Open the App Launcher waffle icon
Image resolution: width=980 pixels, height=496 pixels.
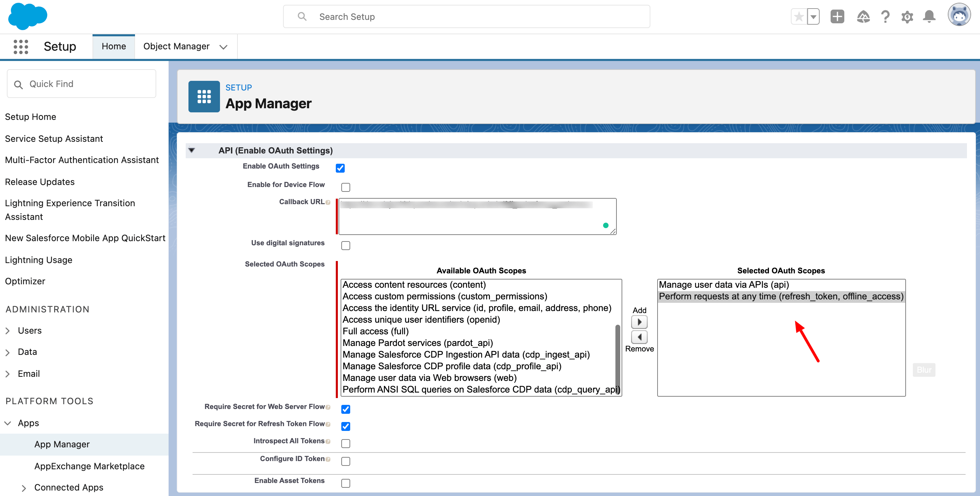pyautogui.click(x=21, y=46)
